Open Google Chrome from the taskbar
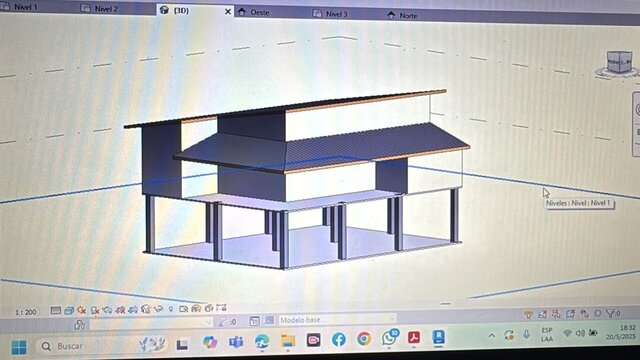The image size is (640, 360). click(x=364, y=339)
